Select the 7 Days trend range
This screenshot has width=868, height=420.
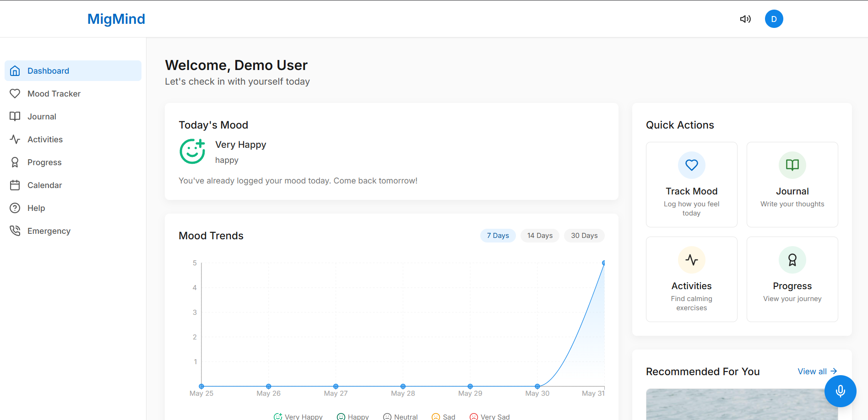[498, 236]
